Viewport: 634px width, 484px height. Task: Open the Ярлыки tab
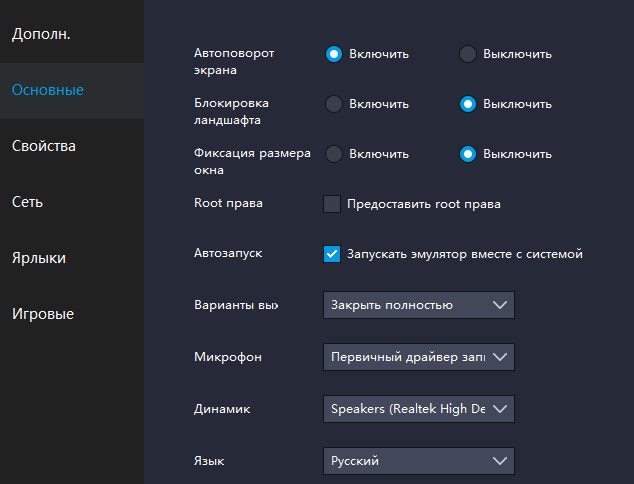click(39, 258)
